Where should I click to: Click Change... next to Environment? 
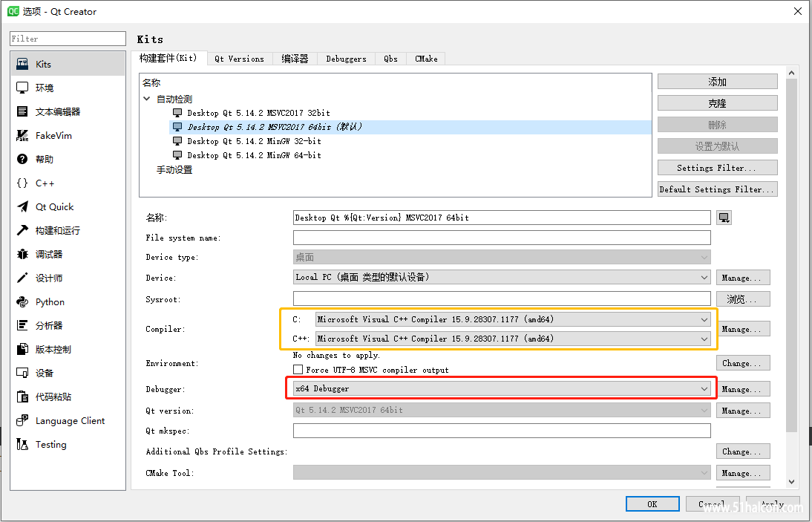(x=743, y=363)
